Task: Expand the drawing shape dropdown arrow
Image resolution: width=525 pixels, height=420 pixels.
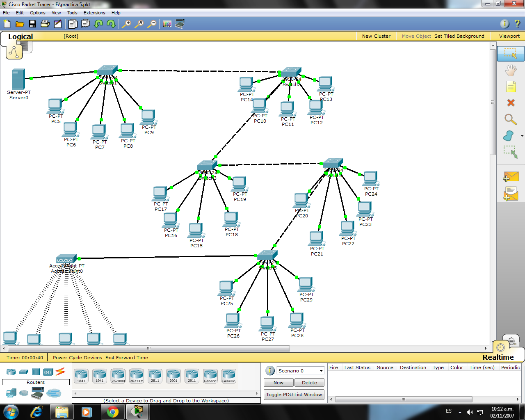Action: click(x=523, y=135)
